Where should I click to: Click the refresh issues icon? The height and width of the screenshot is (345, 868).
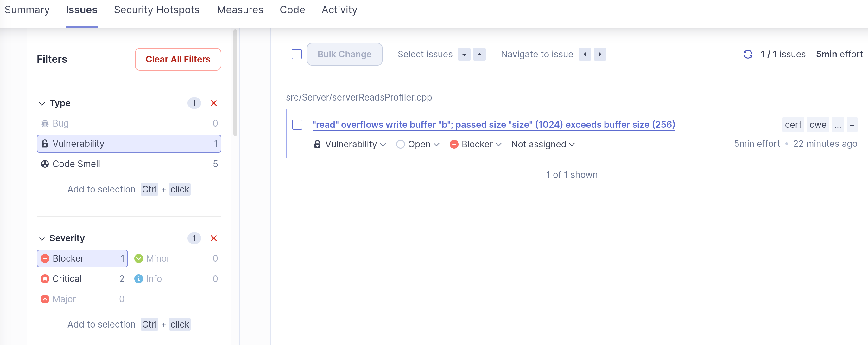pos(747,54)
